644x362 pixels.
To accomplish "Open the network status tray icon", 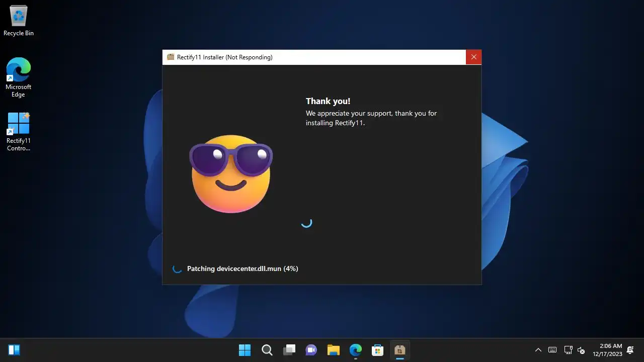I will coord(569,350).
